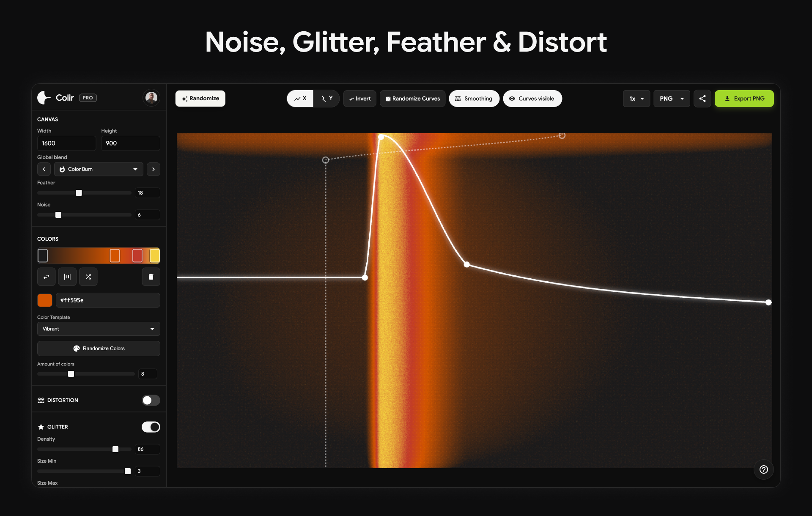
Task: Expand the Vibrant color template dropdown
Action: 99,329
